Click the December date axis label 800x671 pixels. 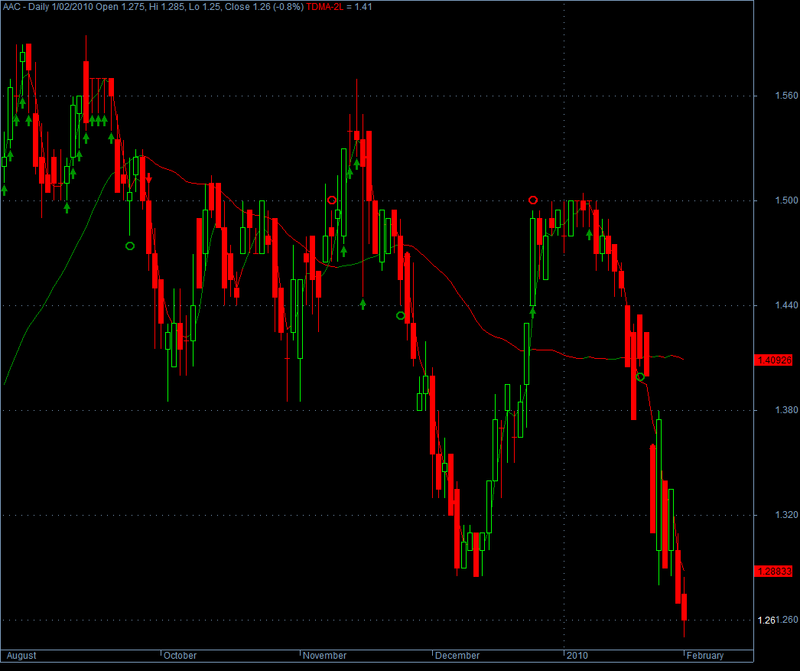tap(457, 656)
